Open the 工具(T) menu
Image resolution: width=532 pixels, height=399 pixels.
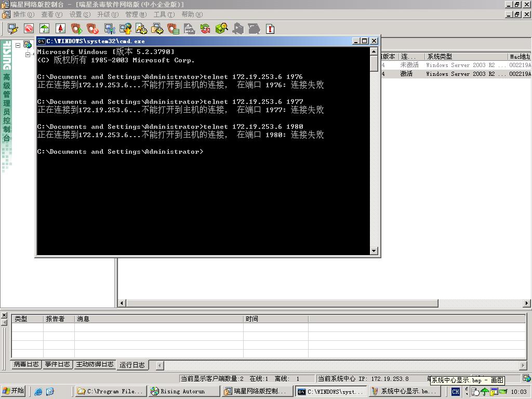(x=164, y=14)
